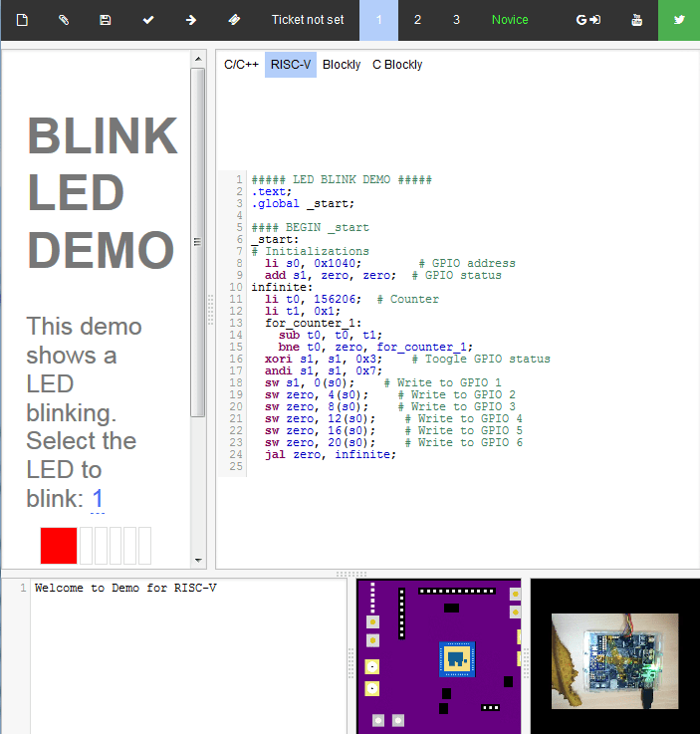700x734 pixels.
Task: Click the LED number 1 selector link
Action: [98, 499]
